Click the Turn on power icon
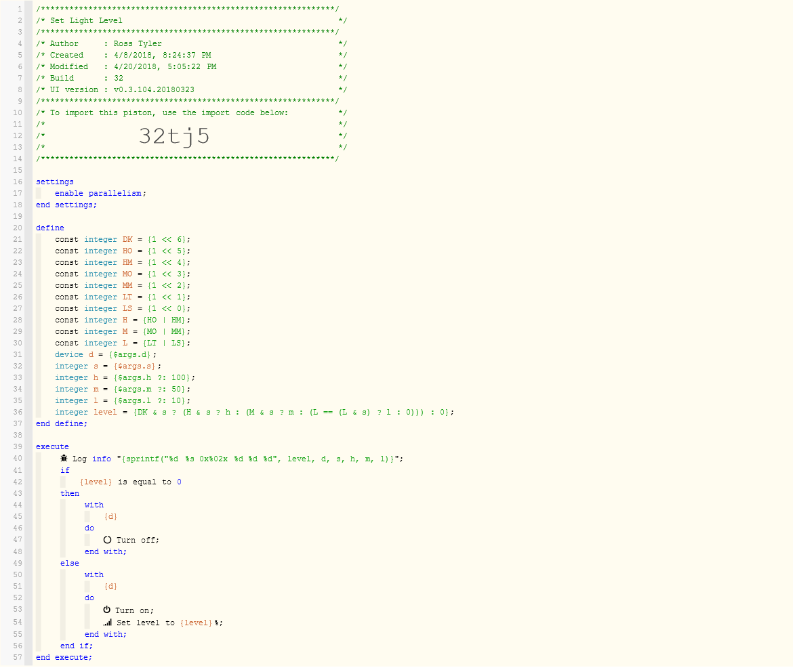Image resolution: width=799 pixels, height=672 pixels. 106,610
